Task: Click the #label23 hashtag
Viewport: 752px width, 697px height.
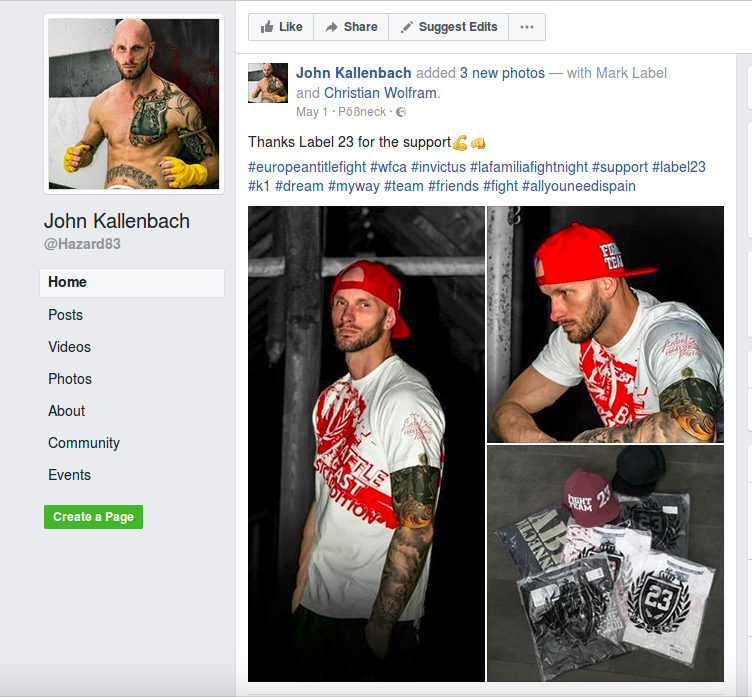Action: [679, 167]
